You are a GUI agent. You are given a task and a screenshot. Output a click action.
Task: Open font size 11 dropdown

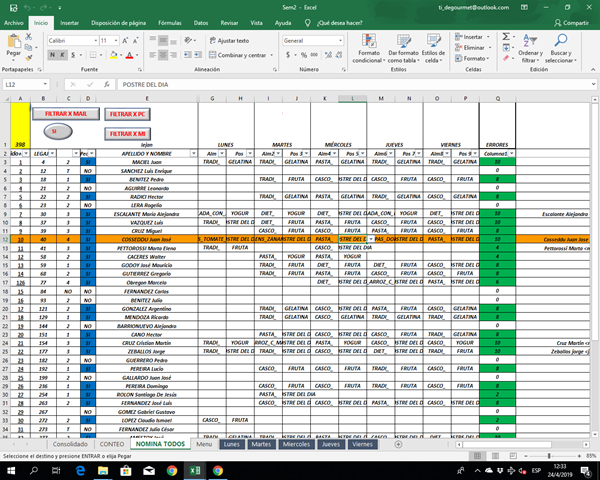pos(116,41)
